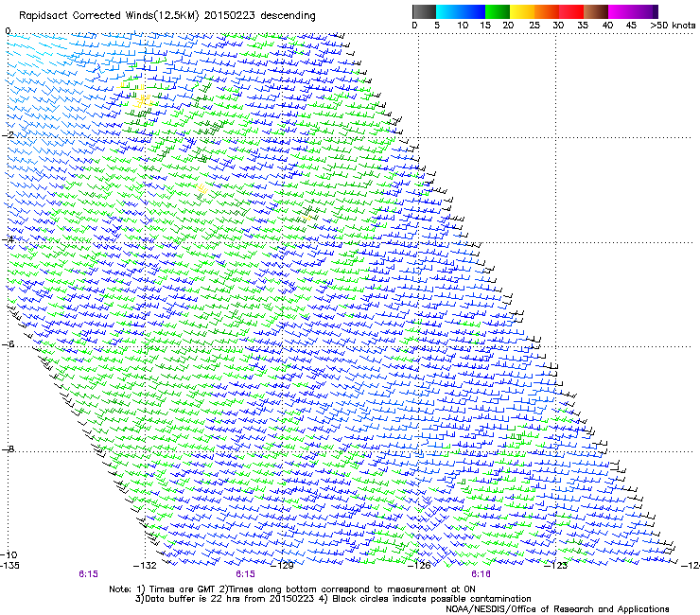Click the '-126' longitude axis label

(419, 566)
